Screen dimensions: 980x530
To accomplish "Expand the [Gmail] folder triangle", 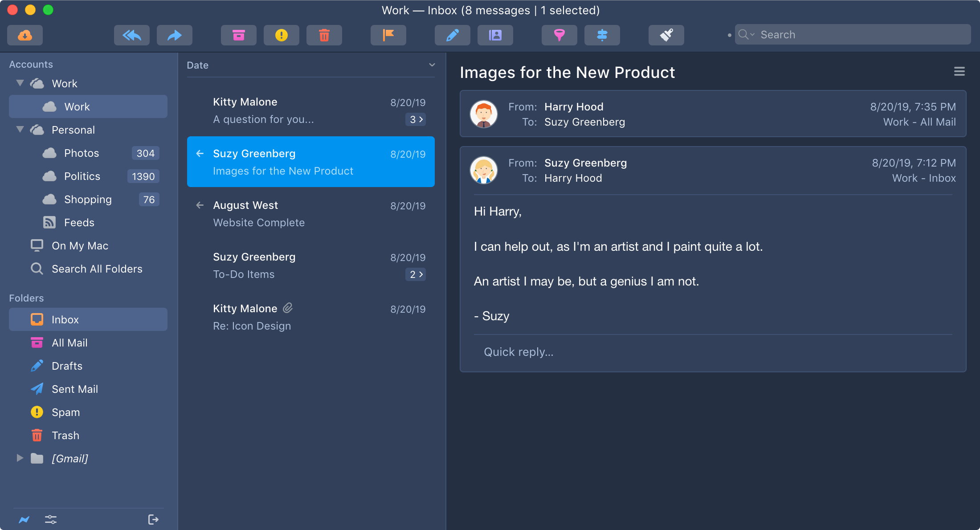I will pyautogui.click(x=20, y=458).
